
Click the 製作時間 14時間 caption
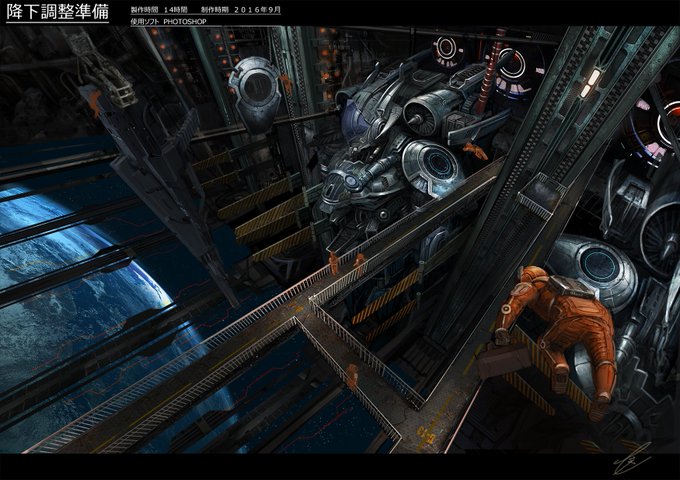159,10
